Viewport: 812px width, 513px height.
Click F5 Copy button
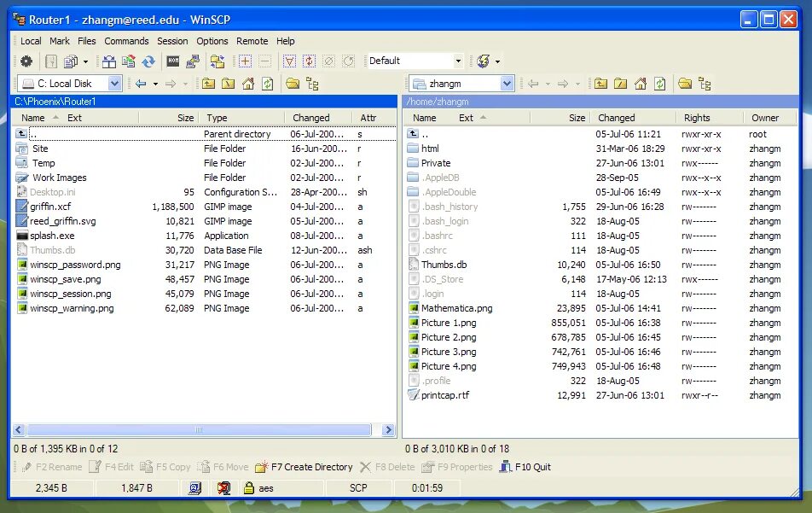click(x=165, y=467)
